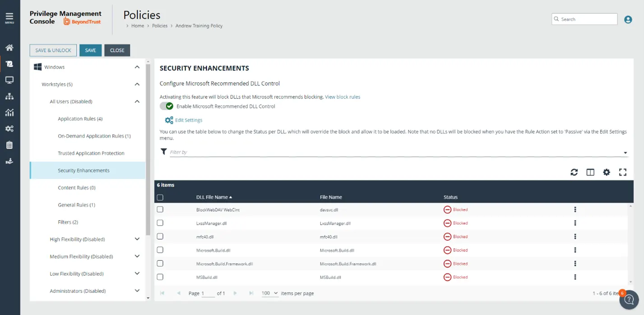Check the select-all checkbox in table header
Viewport: 644px width, 315px height.
click(x=160, y=197)
